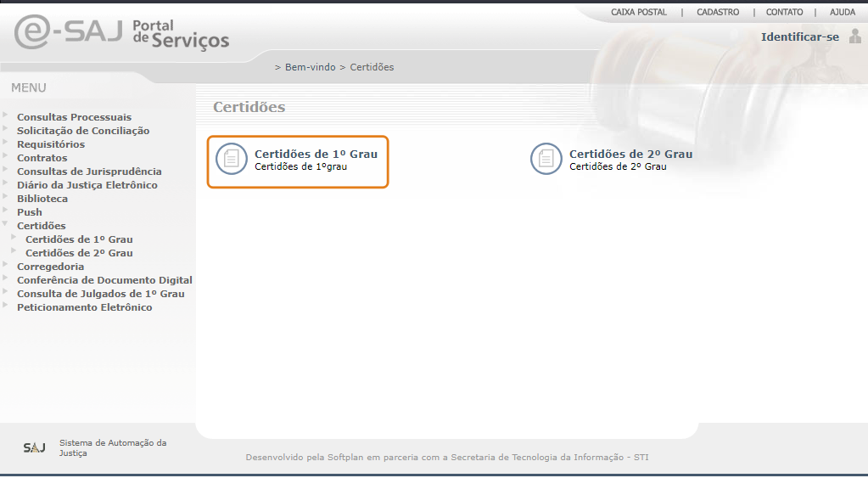Open the Certidões de 2º Grau title link
Viewport: 868px width, 478px height.
coord(630,154)
